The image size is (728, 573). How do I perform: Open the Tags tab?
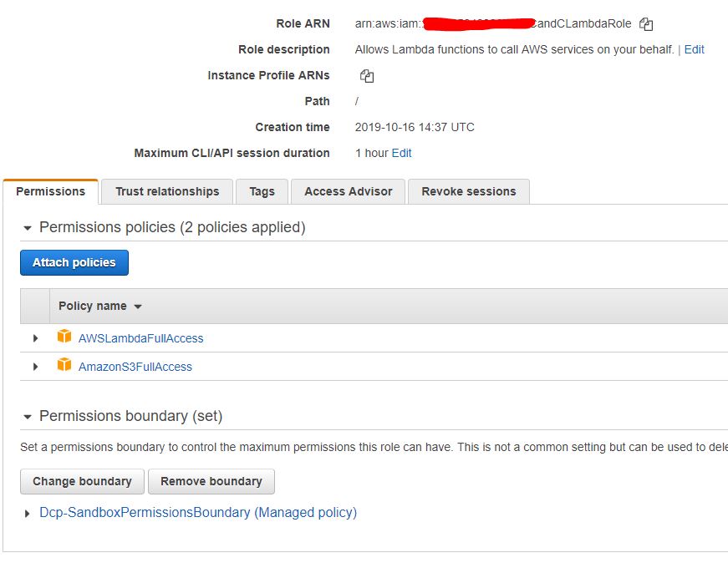[262, 191]
